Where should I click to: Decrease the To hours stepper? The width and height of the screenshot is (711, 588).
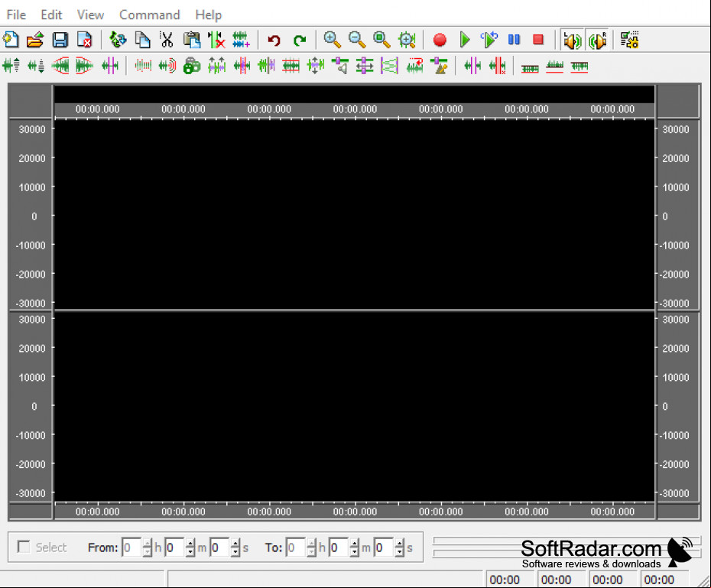pyautogui.click(x=311, y=552)
